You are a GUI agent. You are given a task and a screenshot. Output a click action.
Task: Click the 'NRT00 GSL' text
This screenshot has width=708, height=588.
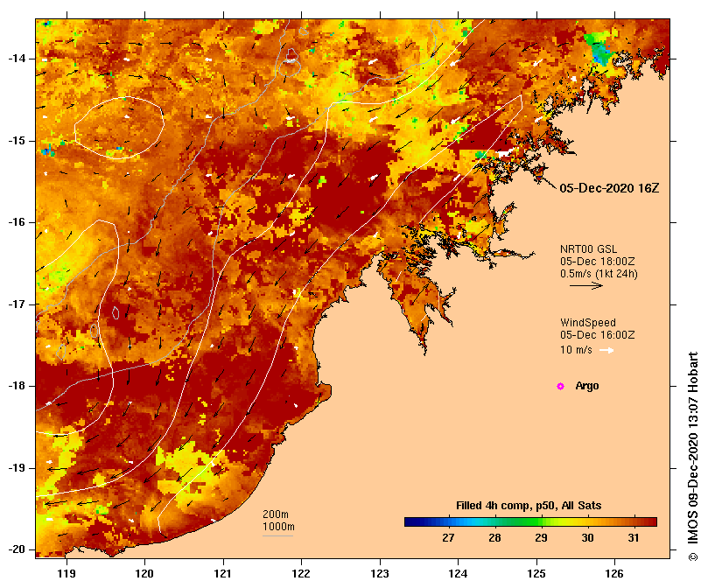click(588, 249)
